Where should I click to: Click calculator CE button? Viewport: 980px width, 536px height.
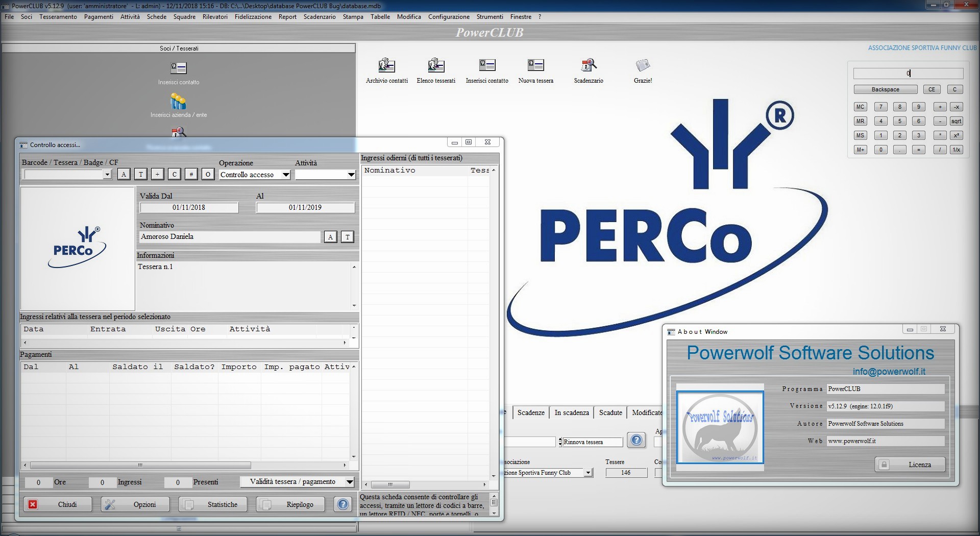932,89
